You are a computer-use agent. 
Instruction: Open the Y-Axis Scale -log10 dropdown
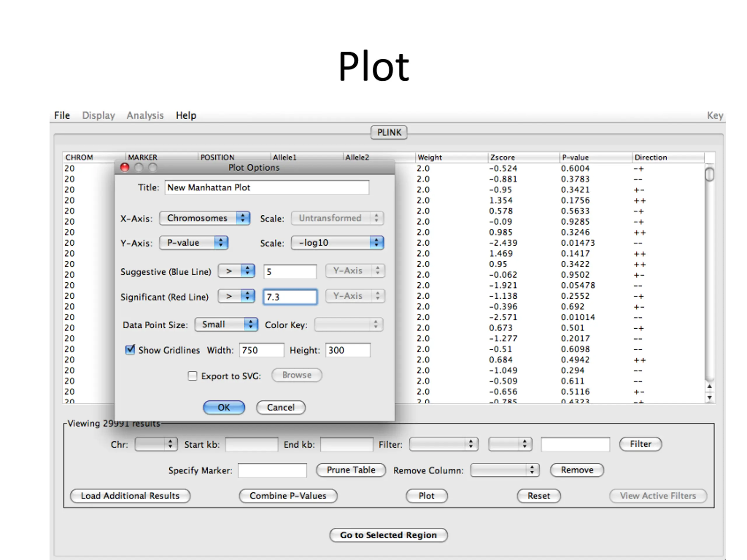pos(337,243)
